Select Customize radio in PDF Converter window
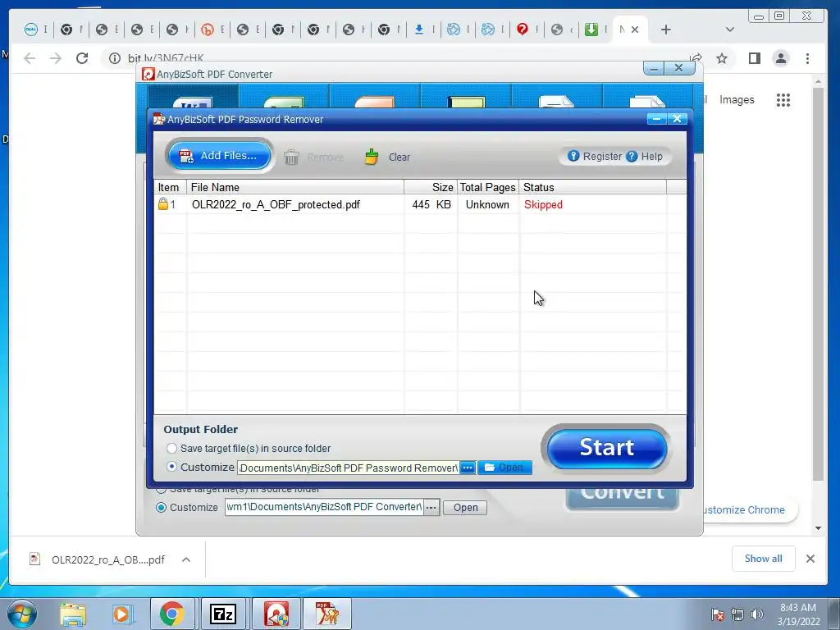 point(161,507)
